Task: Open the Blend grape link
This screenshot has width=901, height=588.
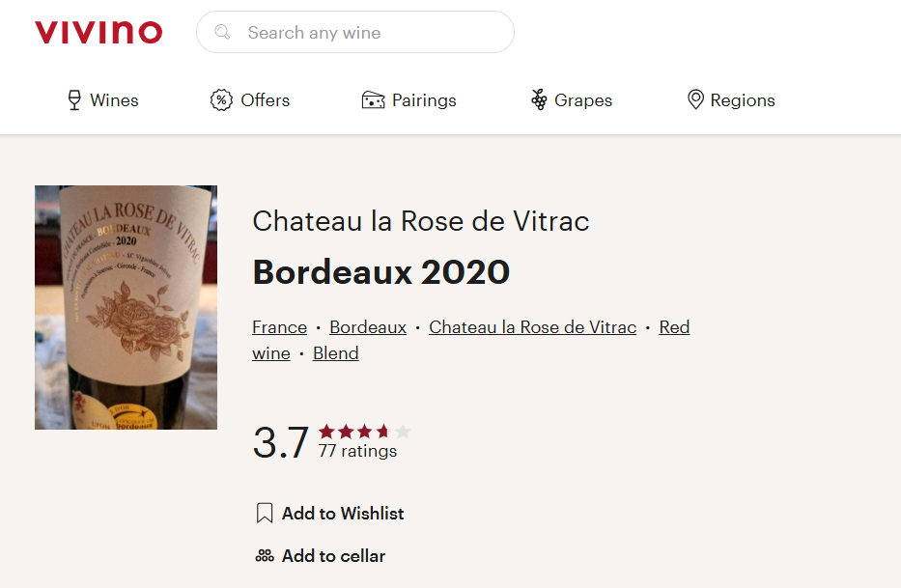Action: pyautogui.click(x=336, y=353)
